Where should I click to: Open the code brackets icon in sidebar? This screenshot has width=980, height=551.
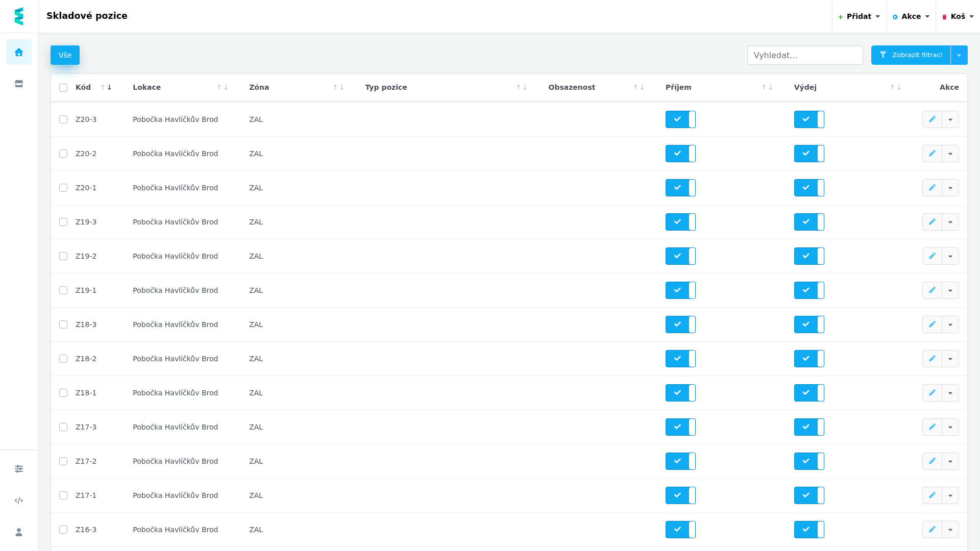click(19, 500)
